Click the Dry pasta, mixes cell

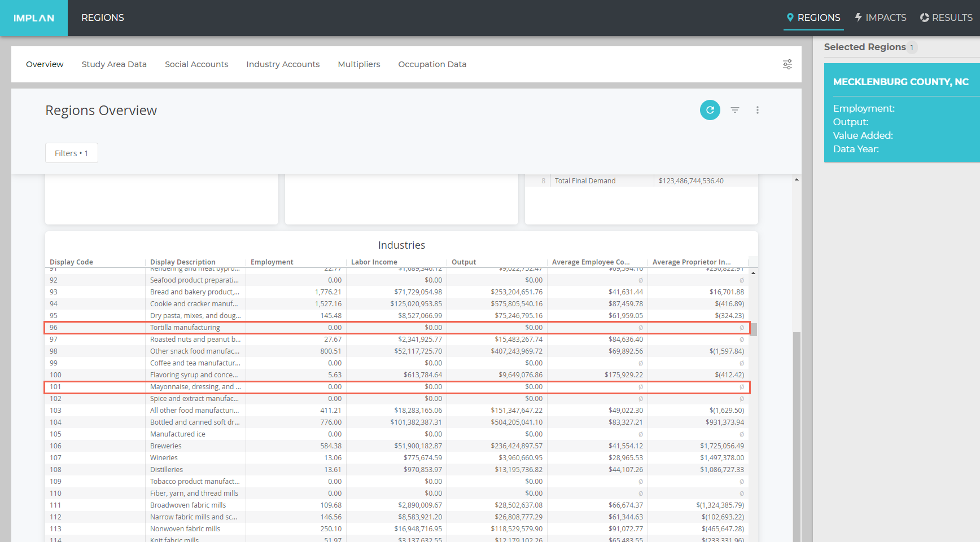[195, 316]
